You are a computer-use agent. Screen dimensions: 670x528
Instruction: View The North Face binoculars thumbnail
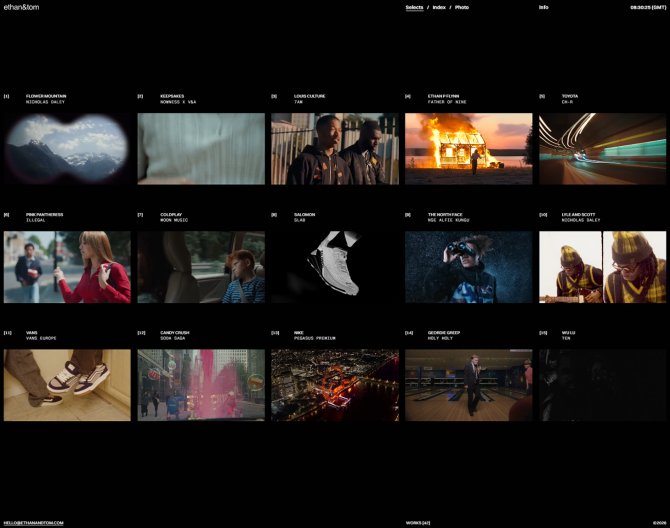pyautogui.click(x=468, y=267)
